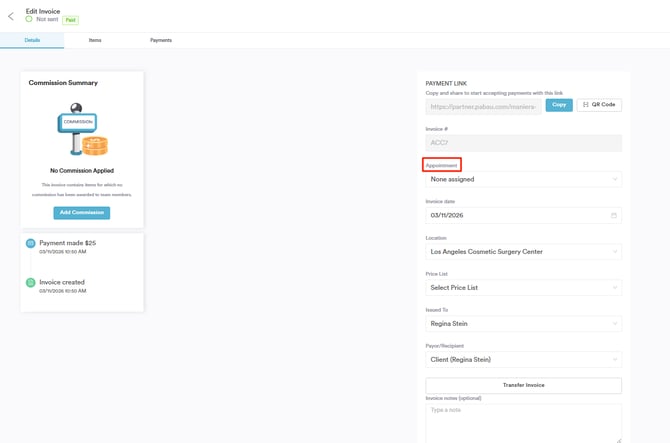
Task: Click the Invoice created timeline icon
Action: click(x=31, y=283)
